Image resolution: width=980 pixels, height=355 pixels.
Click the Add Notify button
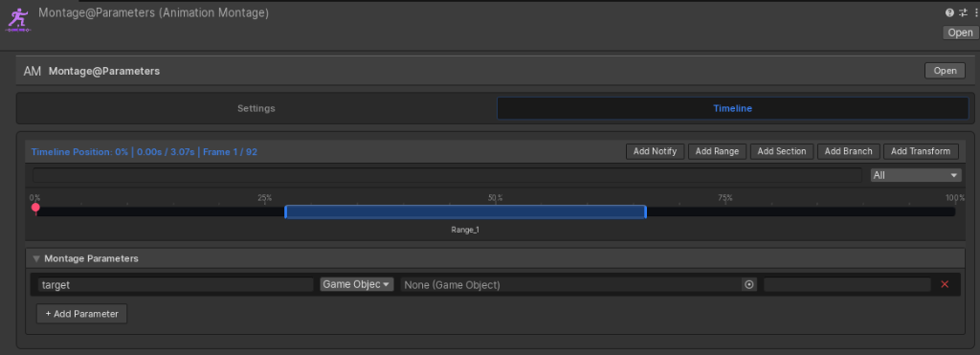pyautogui.click(x=655, y=151)
